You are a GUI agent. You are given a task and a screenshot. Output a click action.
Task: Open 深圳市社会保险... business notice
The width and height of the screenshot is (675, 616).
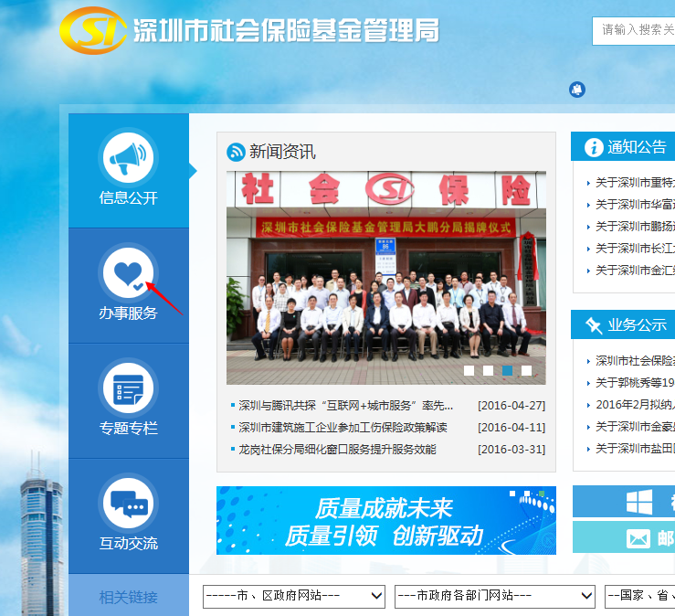635,361
